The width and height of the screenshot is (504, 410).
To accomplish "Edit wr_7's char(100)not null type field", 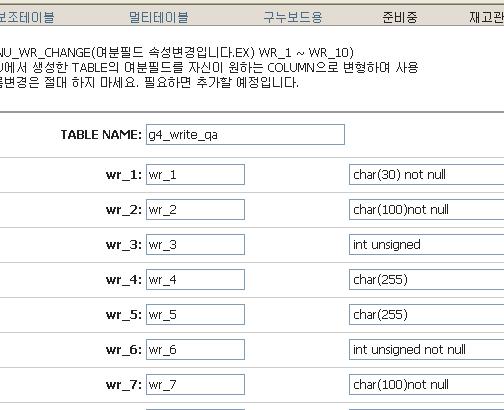I will (427, 384).
